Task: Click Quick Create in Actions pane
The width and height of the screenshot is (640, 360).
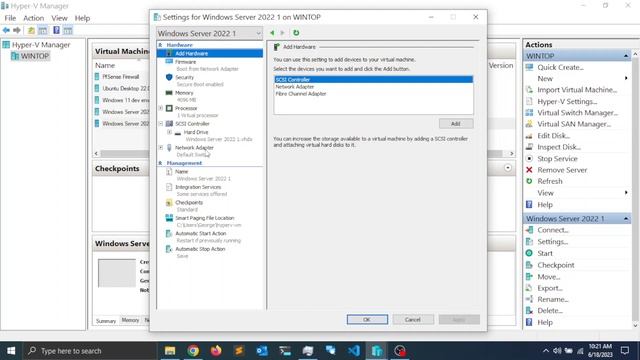Action: click(560, 67)
